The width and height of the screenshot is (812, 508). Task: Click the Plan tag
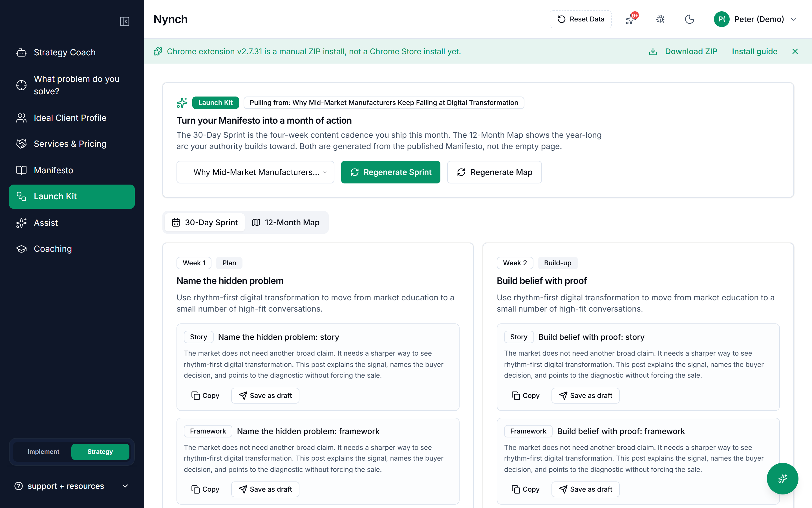[x=229, y=263]
